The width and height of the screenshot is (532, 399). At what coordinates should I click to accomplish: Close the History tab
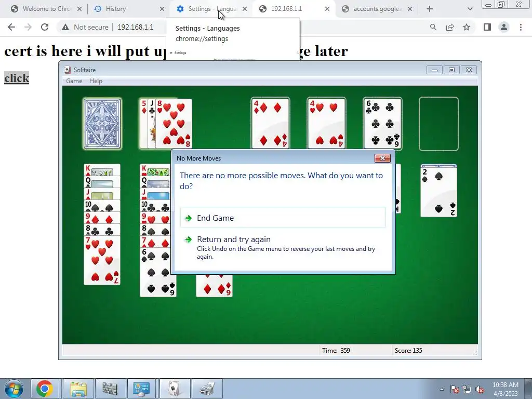pos(162,9)
